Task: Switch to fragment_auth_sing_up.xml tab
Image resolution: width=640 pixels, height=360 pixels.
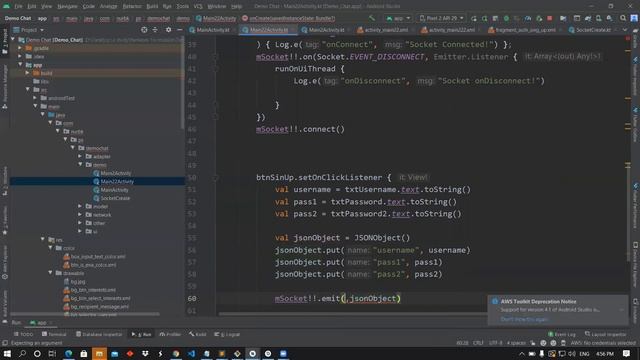Action: [522, 30]
